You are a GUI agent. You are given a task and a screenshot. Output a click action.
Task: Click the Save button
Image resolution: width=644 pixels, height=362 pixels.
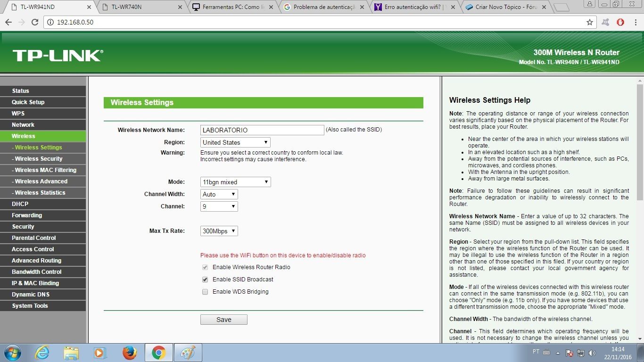[224, 320]
